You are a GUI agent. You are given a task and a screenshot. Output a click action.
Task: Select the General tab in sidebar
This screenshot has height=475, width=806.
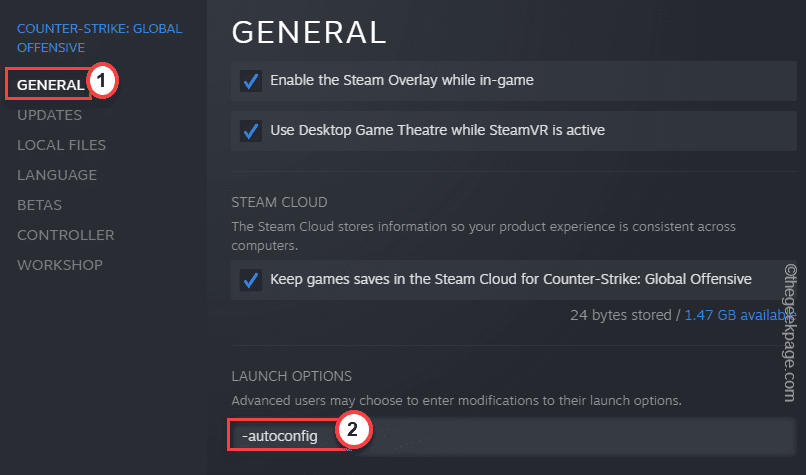pyautogui.click(x=50, y=85)
